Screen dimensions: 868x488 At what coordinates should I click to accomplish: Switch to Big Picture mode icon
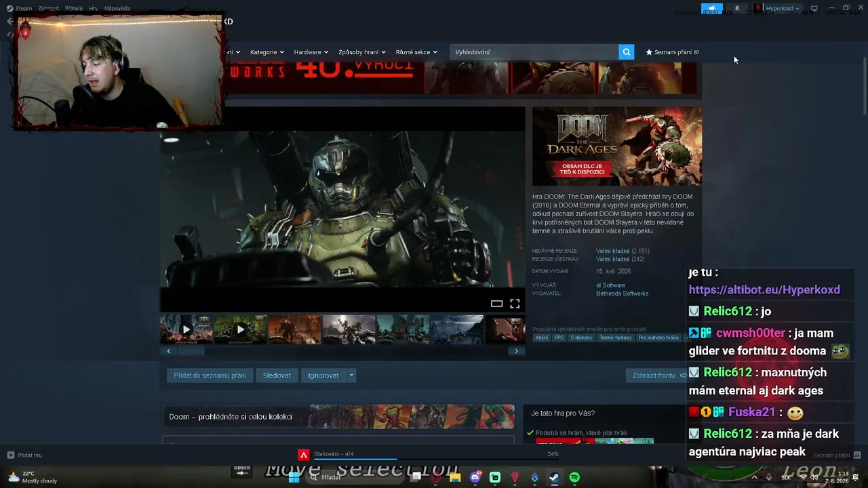point(814,9)
